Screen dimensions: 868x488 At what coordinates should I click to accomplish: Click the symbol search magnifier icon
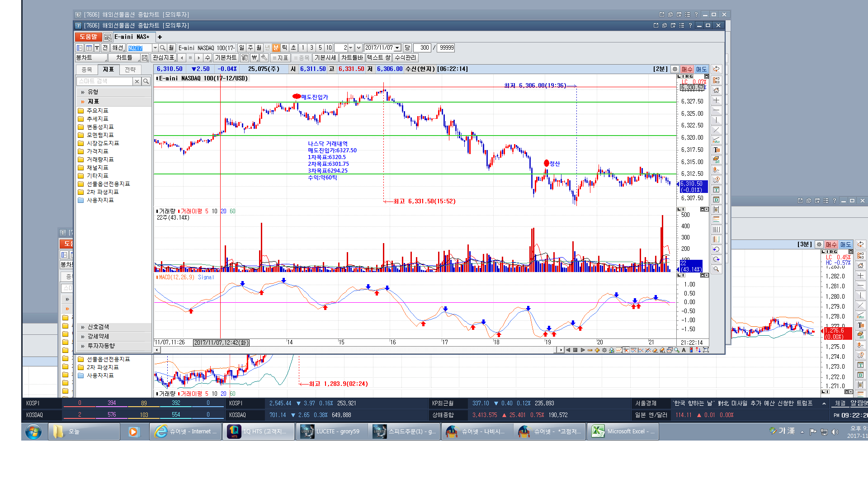tap(163, 48)
